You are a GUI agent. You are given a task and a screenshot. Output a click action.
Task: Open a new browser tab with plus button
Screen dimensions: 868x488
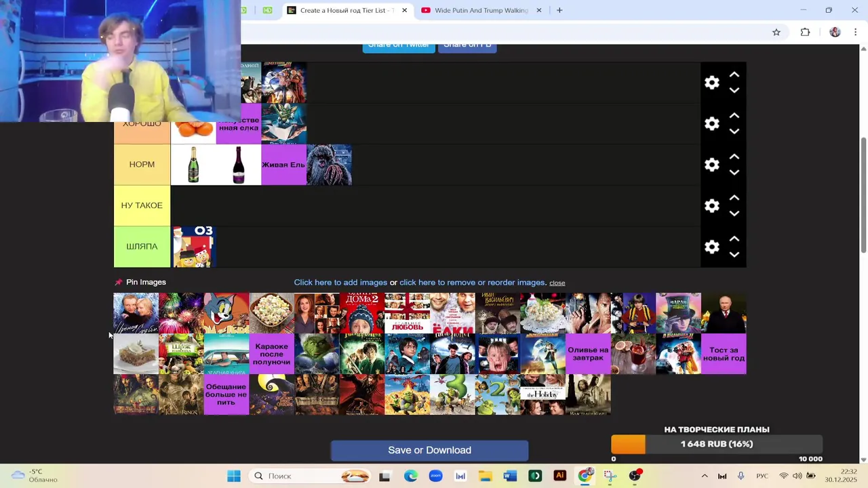click(x=559, y=10)
